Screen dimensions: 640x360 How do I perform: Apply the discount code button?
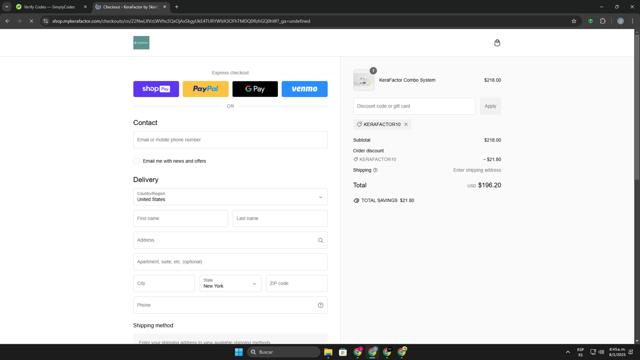point(490,106)
